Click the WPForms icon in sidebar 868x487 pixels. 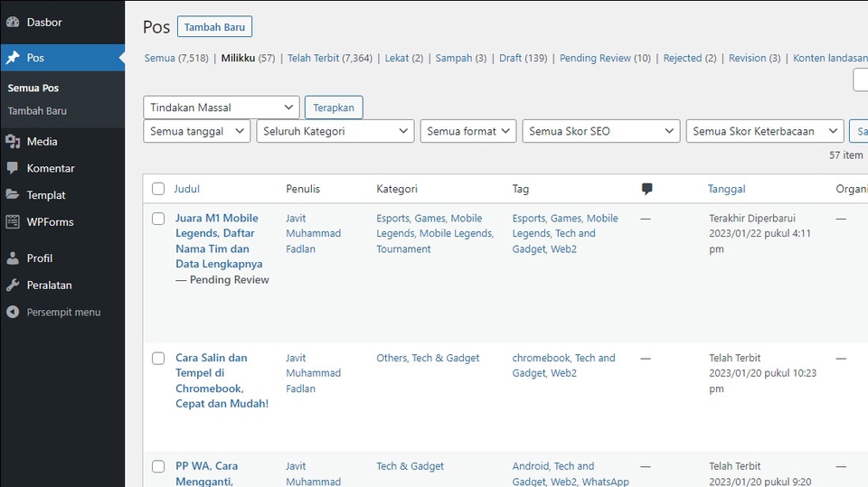[13, 222]
